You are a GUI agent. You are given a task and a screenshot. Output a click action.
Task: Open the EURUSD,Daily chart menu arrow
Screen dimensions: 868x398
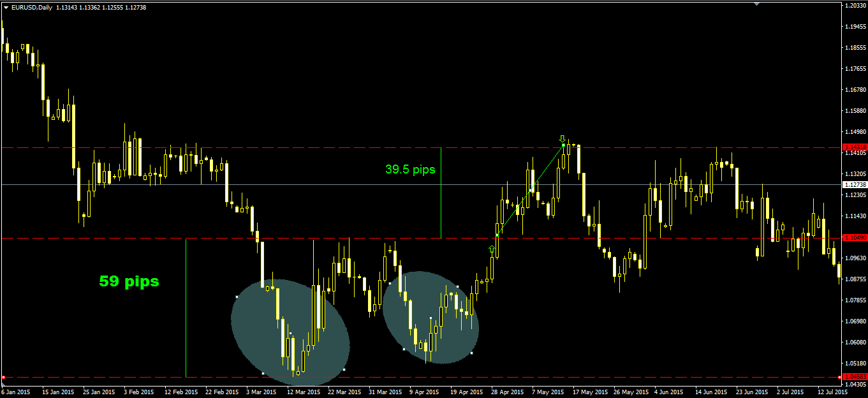click(6, 7)
